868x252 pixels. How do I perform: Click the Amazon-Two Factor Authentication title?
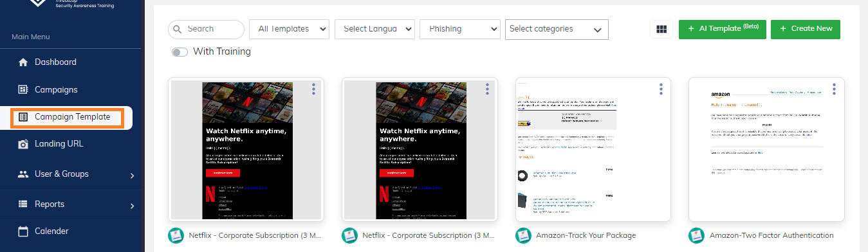tap(771, 235)
